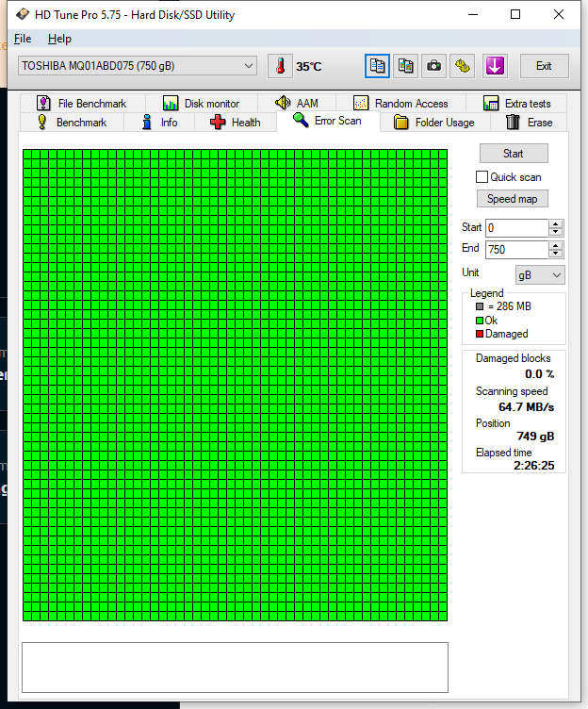Click the 0.0 % damaged blocks value
The width and height of the screenshot is (588, 709).
pos(539,374)
